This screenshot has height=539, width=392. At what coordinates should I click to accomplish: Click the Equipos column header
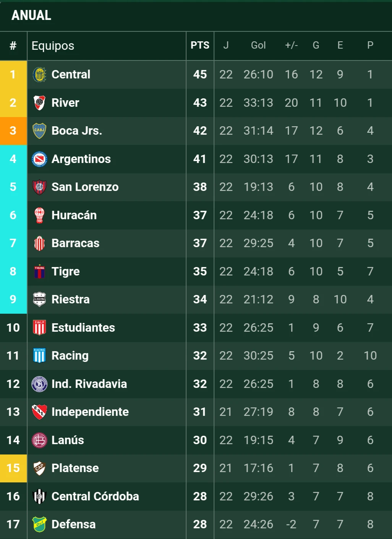coord(53,46)
